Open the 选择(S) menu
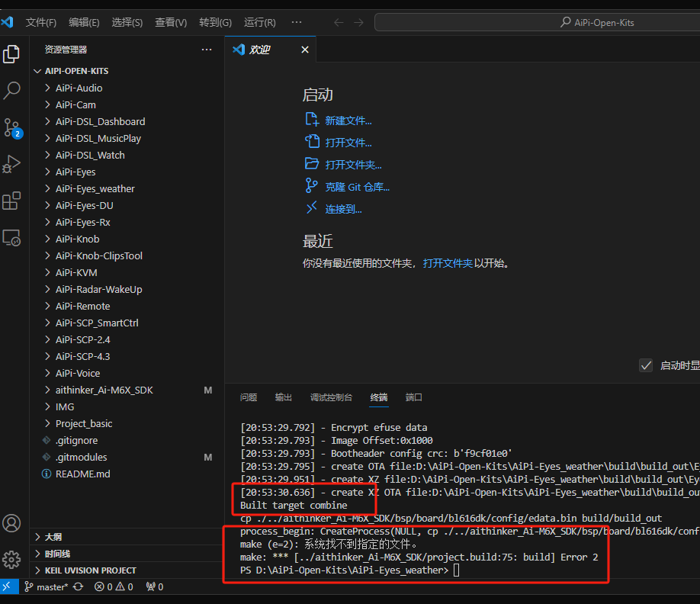Image resolution: width=700 pixels, height=604 pixels. (x=127, y=22)
